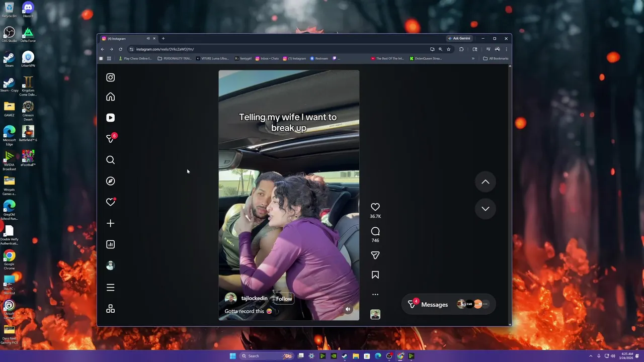644x362 pixels.
Task: Show hidden system tray icons
Action: (x=591, y=356)
